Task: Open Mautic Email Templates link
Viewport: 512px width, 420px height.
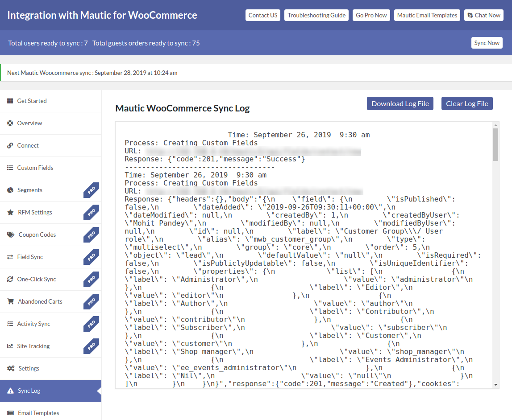Action: pyautogui.click(x=427, y=15)
